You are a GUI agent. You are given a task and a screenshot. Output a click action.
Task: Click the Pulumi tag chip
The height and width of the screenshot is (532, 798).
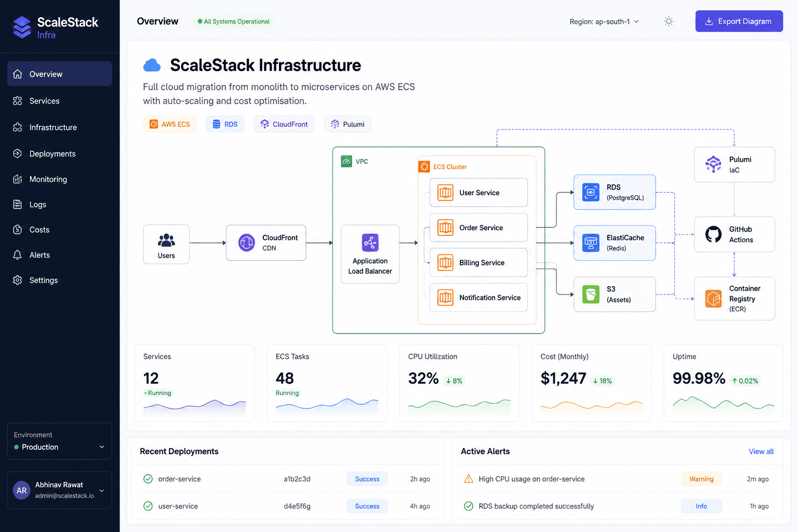pyautogui.click(x=348, y=124)
